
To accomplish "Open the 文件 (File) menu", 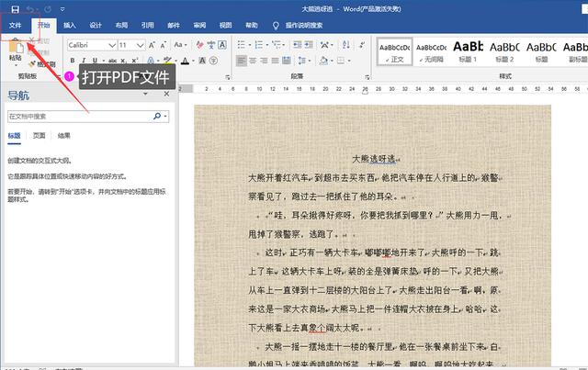I will click(x=15, y=26).
